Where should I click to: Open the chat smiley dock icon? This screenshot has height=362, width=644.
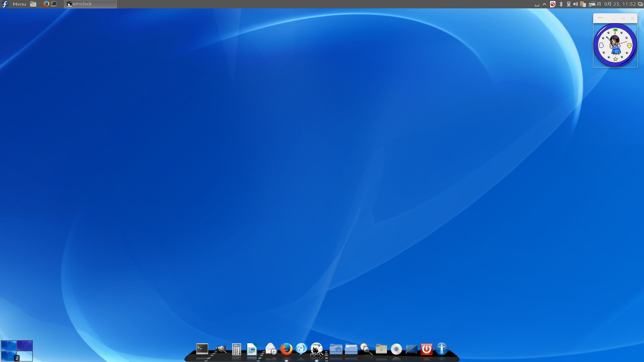302,349
